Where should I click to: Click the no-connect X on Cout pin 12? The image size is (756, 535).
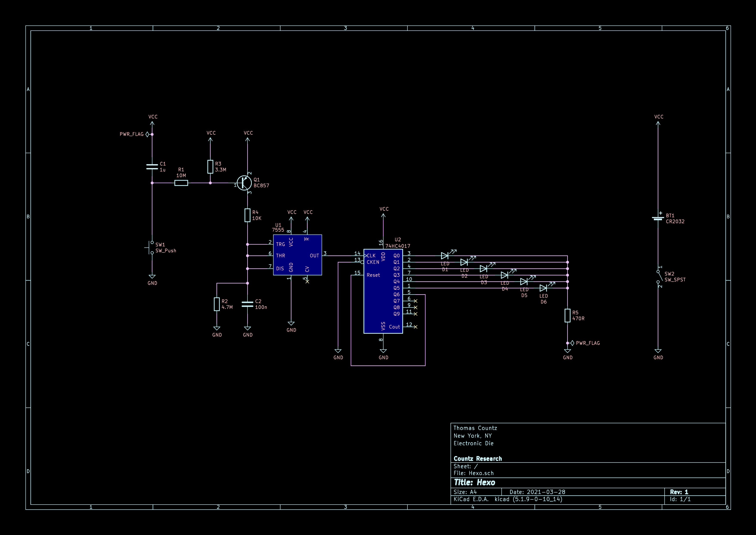[x=416, y=327]
